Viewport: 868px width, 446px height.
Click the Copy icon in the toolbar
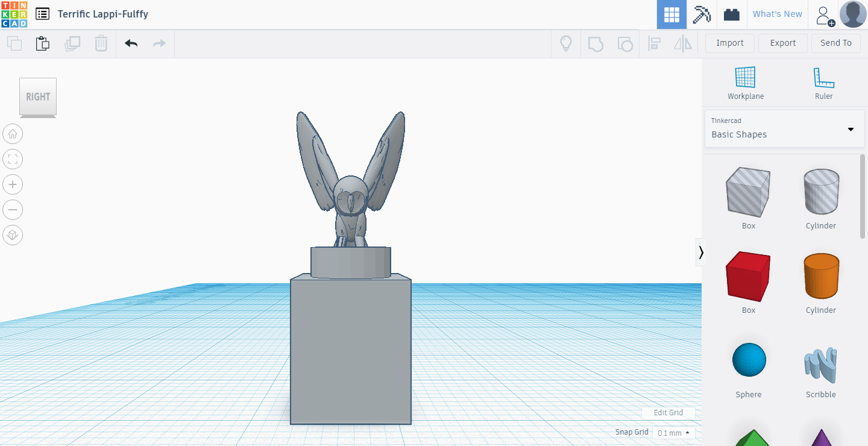tap(14, 43)
